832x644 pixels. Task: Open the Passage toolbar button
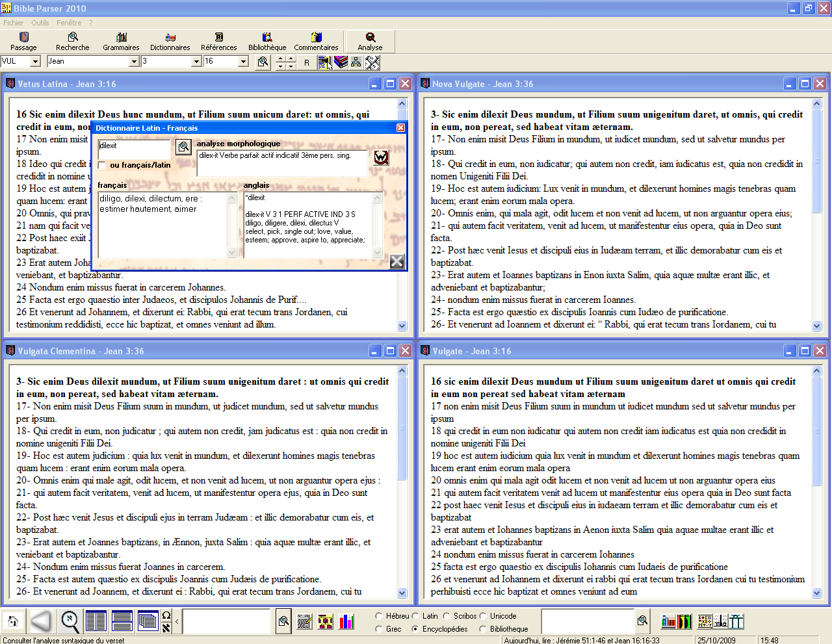[x=23, y=42]
